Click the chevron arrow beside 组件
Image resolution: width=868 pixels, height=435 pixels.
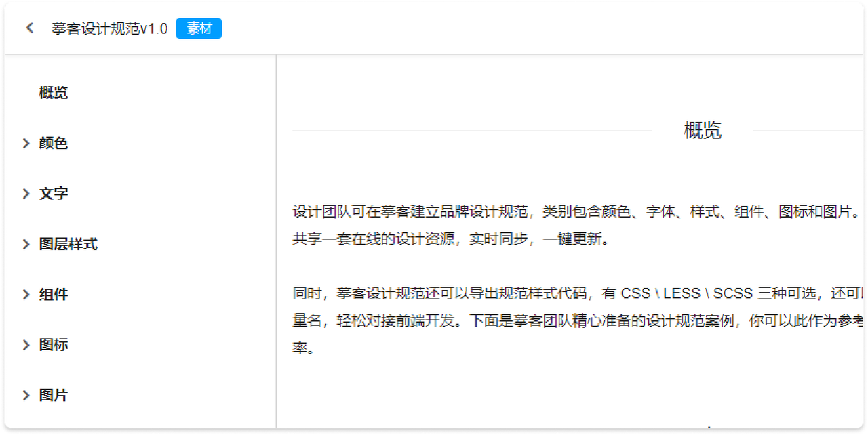26,295
